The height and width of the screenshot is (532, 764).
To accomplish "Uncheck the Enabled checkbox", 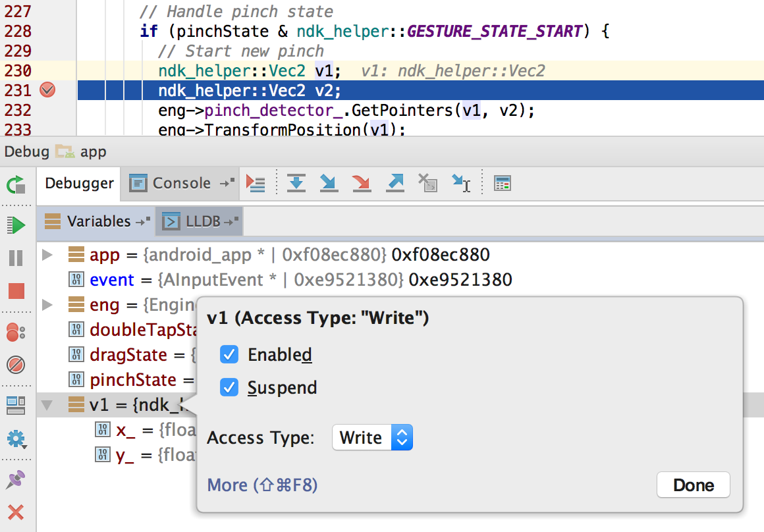I will pos(229,355).
